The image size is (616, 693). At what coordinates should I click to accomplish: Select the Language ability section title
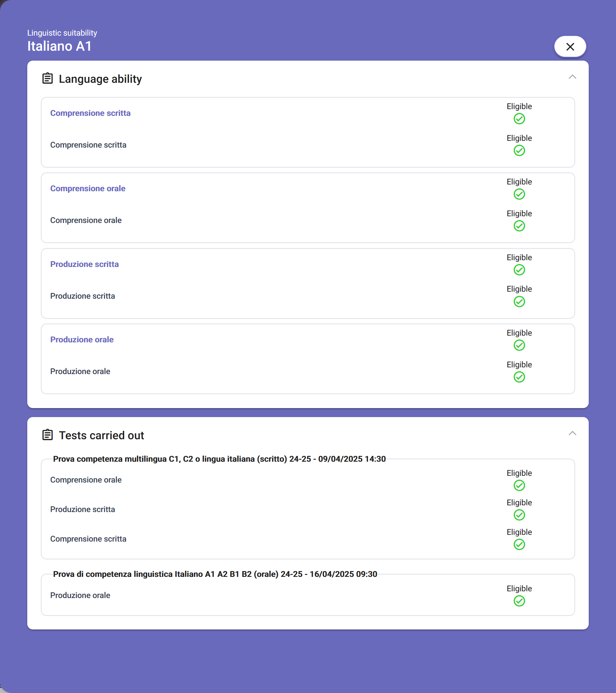coord(100,79)
